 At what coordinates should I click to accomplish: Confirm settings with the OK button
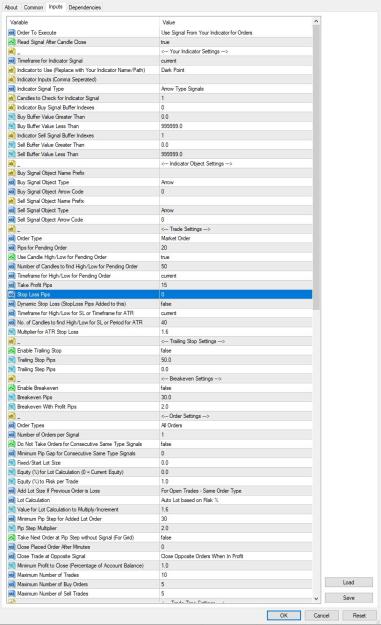[x=284, y=615]
